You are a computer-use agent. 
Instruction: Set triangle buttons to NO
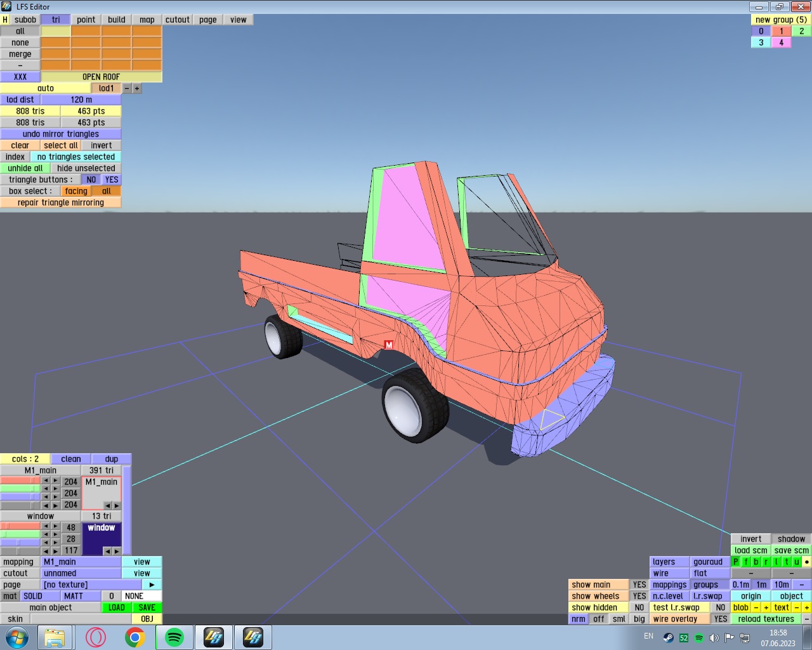point(91,180)
